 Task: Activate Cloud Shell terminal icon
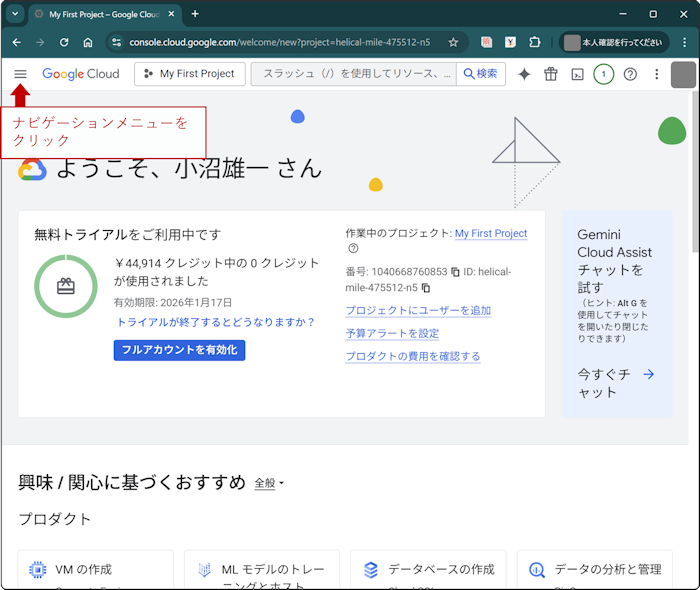click(x=577, y=74)
